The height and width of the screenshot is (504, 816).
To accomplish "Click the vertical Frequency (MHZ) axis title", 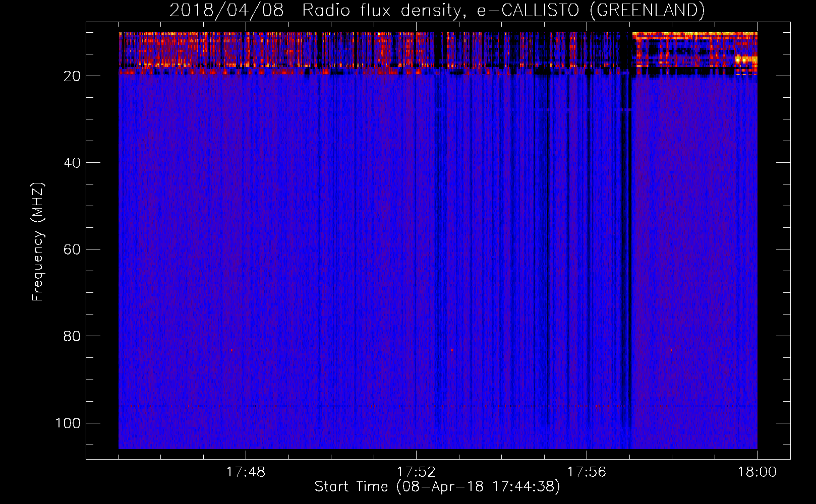I will pyautogui.click(x=38, y=242).
